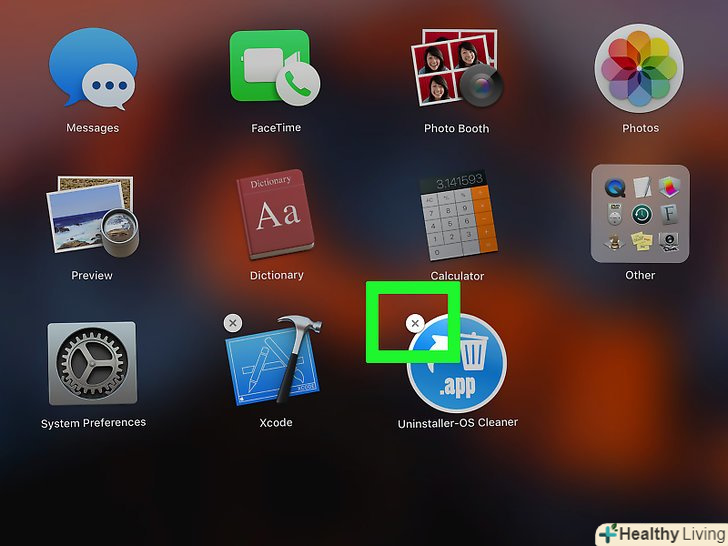Click the Dictionary label text
This screenshot has width=728, height=546.
coord(276,275)
